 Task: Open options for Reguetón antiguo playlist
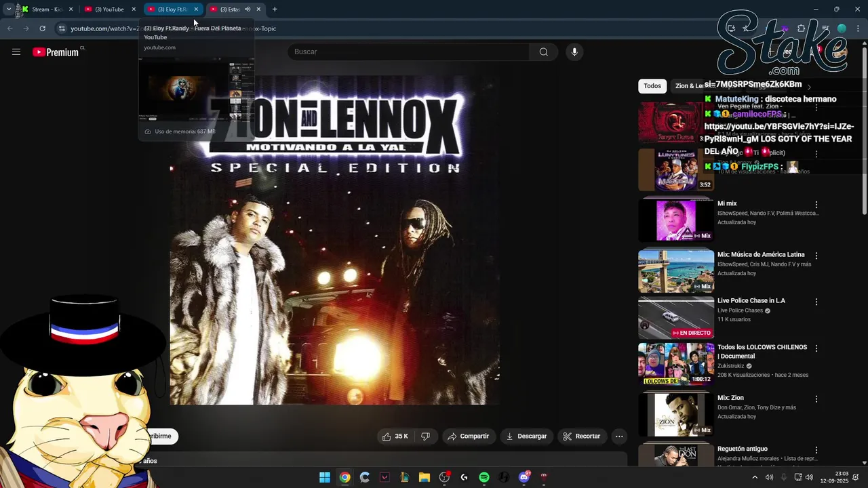coord(816,450)
